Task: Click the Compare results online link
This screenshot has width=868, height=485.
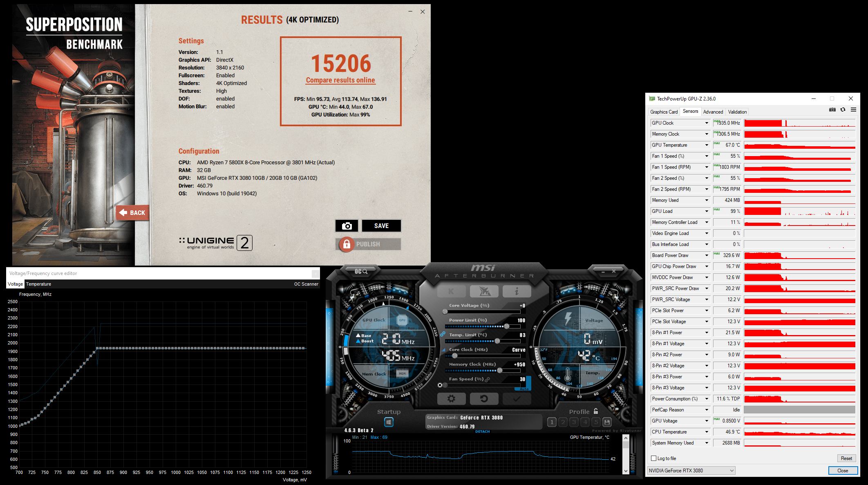Action: [x=340, y=80]
